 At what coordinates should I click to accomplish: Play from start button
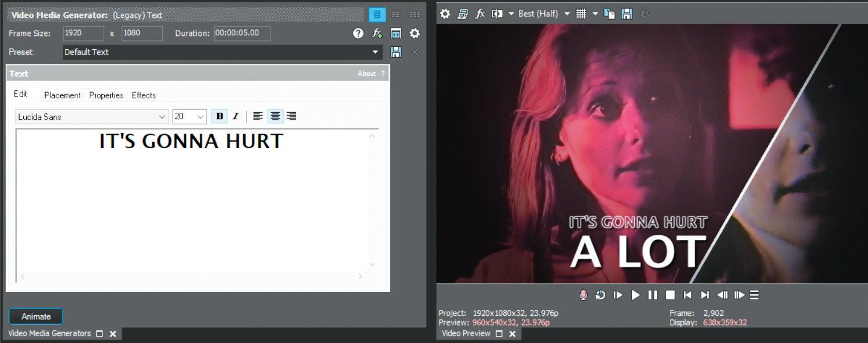[x=618, y=295]
